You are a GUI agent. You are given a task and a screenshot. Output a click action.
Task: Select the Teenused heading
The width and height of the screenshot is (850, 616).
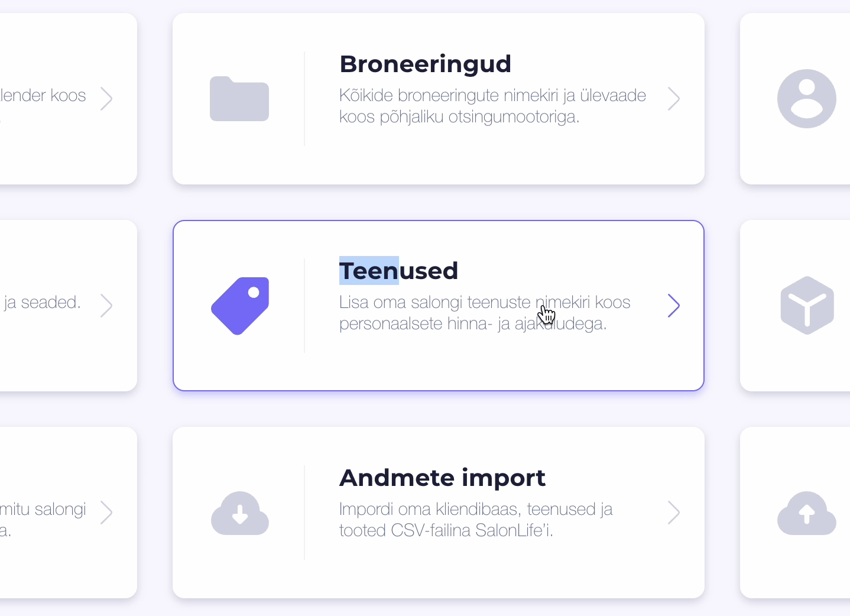(x=398, y=271)
